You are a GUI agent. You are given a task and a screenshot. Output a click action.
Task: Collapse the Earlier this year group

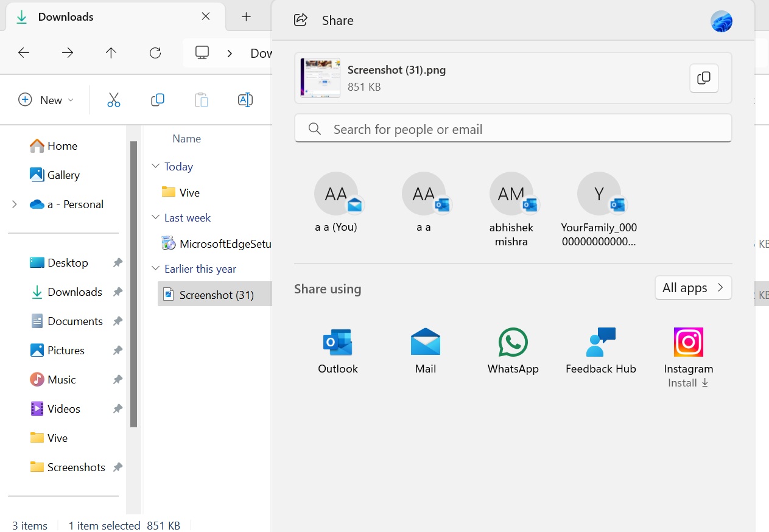point(155,268)
